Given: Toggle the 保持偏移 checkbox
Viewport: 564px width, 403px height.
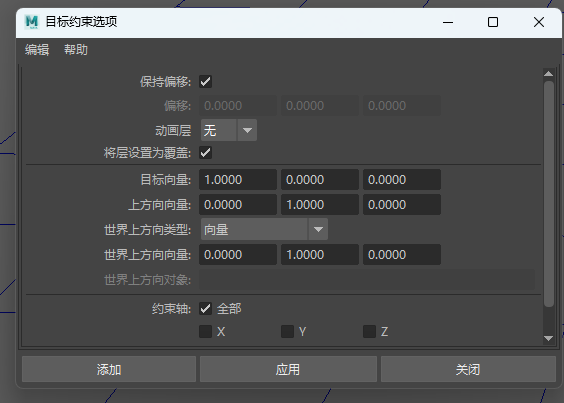Looking at the screenshot, I should click(205, 82).
